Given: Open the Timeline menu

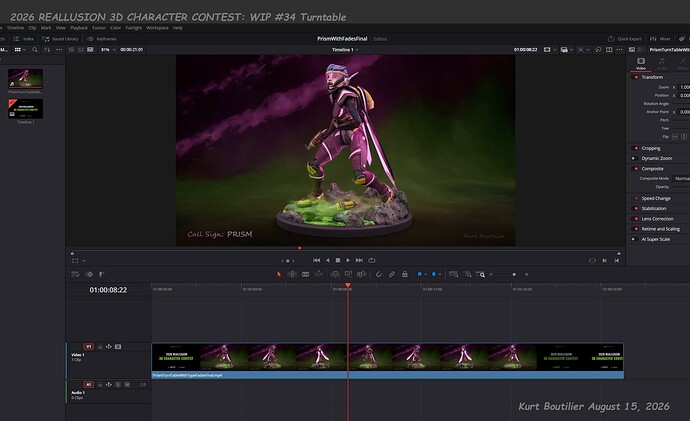Looking at the screenshot, I should click(15, 28).
